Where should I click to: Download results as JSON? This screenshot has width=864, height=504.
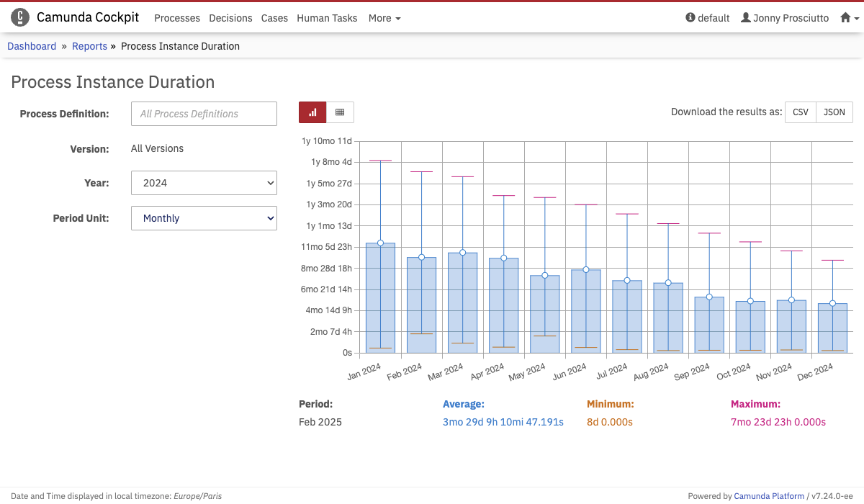(x=834, y=112)
